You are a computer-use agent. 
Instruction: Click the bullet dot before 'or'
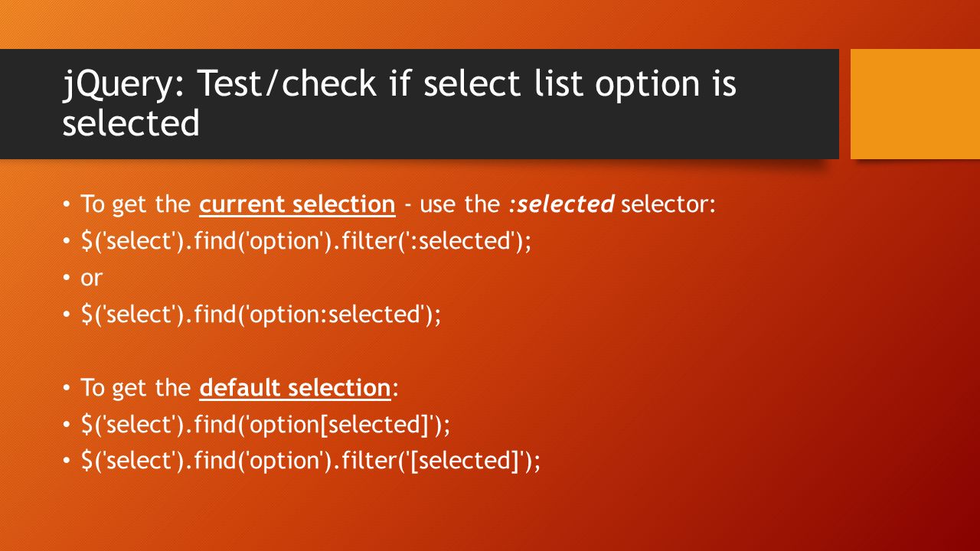pyautogui.click(x=67, y=279)
